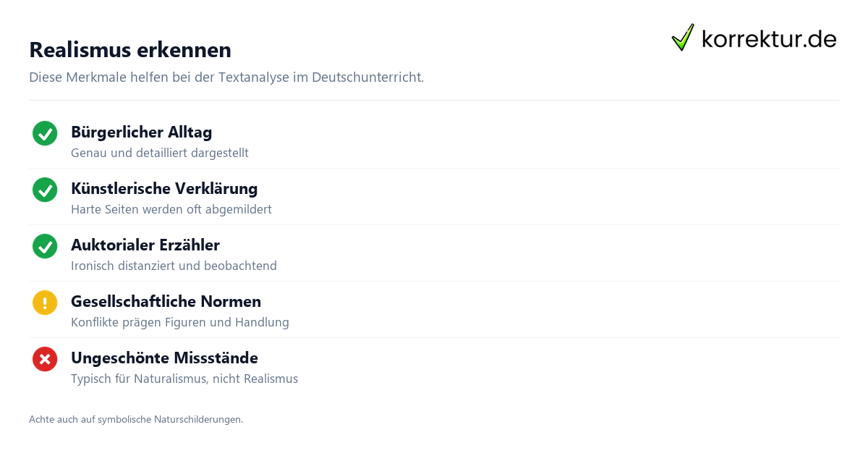Click the text Harte Seiten werden oft abgemildert
Screen dimensions: 868x456
click(x=171, y=210)
